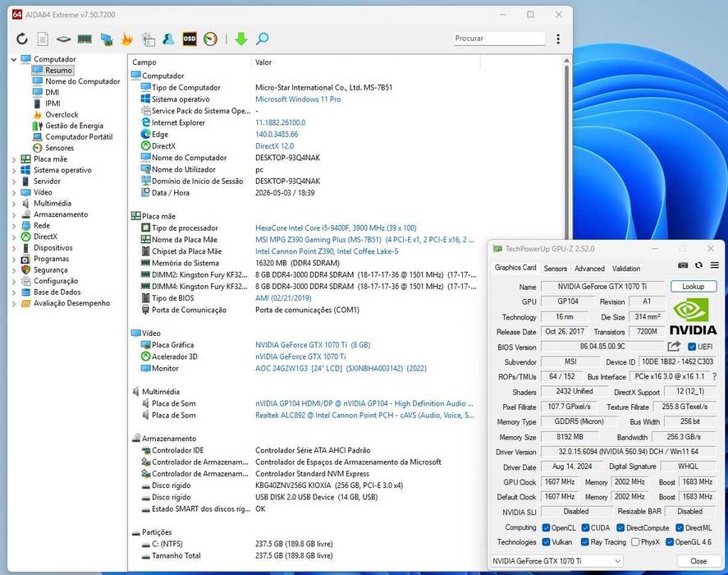Click the Close button in GPU-Z
The height and width of the screenshot is (575, 728).
(698, 561)
